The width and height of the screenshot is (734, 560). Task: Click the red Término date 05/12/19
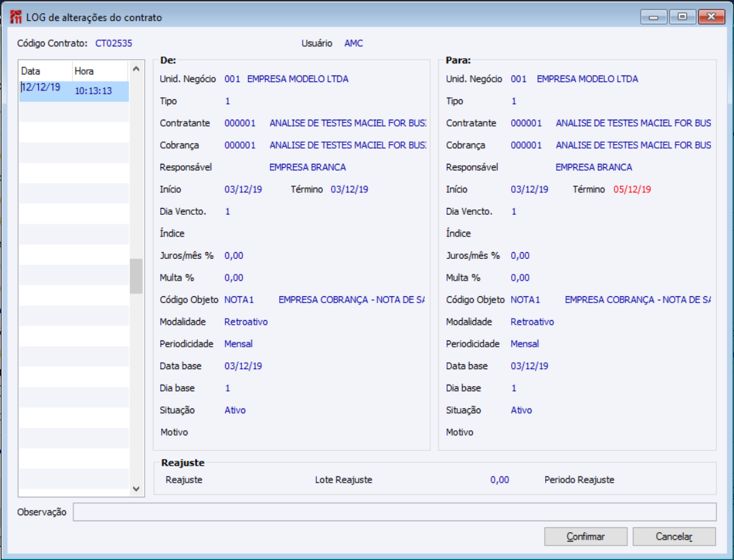631,190
